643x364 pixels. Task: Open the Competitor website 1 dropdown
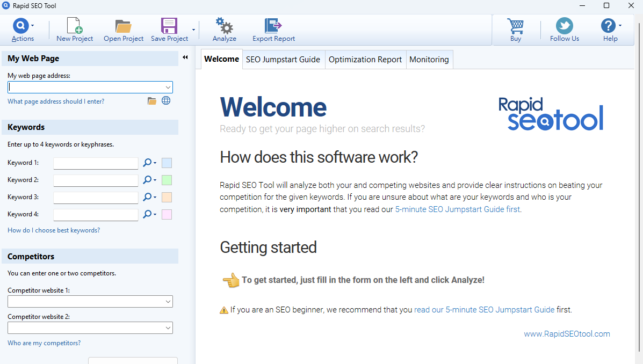tap(168, 302)
